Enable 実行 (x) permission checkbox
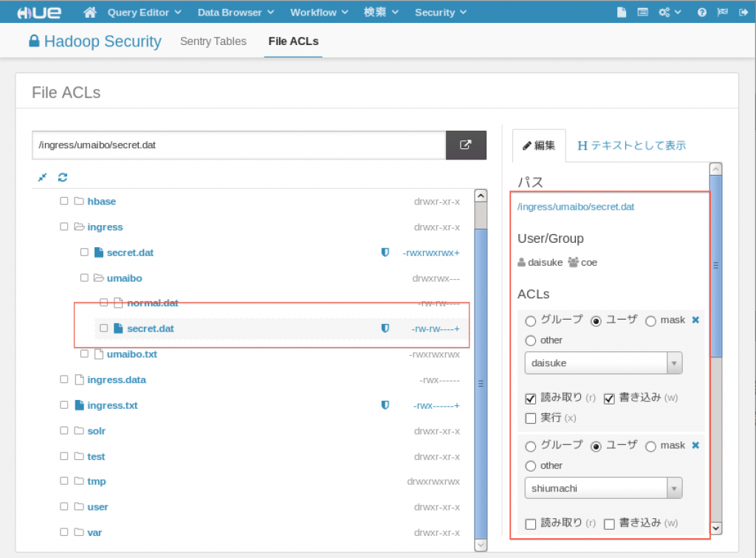756x558 pixels. pyautogui.click(x=531, y=418)
